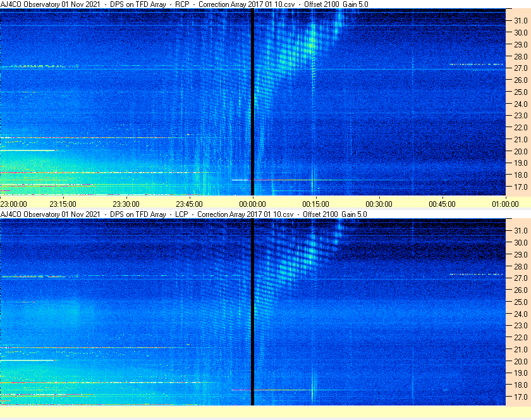Select the 23:45:00 time axis label
This screenshot has width=531, height=420.
[189, 204]
